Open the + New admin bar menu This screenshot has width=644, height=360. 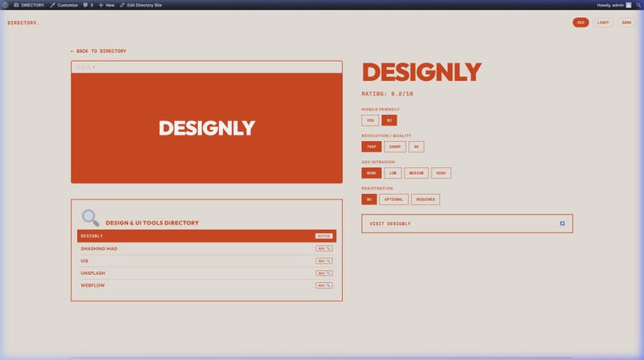[x=107, y=5]
